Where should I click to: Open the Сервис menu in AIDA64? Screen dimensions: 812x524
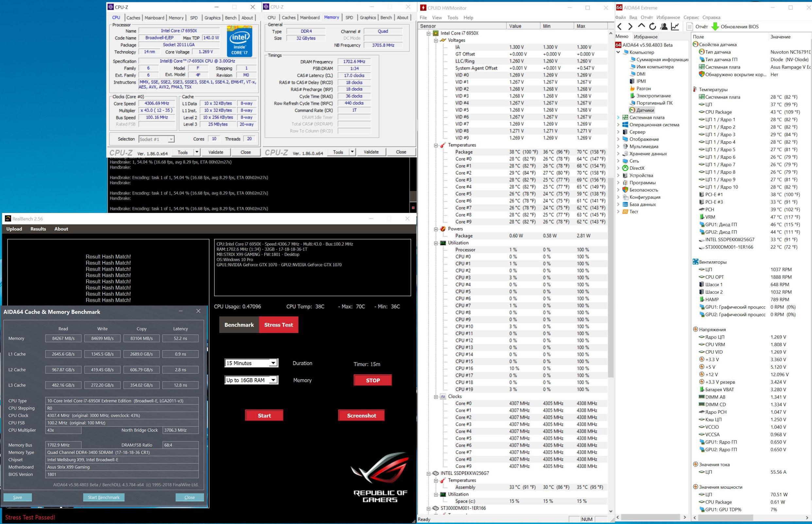tap(691, 17)
